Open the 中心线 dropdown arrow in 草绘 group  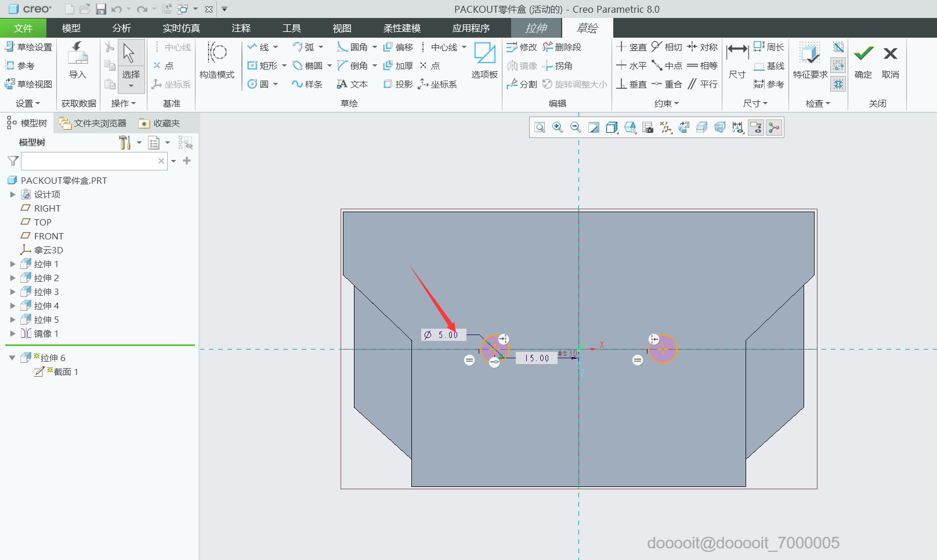(464, 47)
